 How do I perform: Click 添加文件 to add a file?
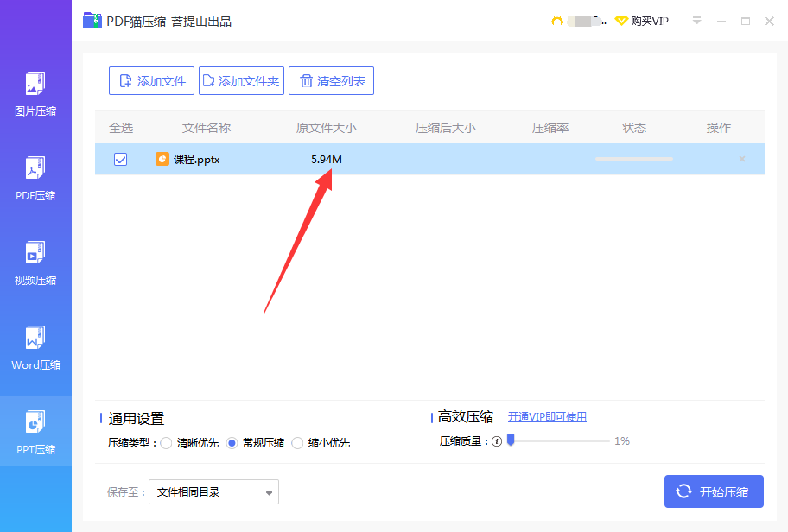(x=151, y=81)
